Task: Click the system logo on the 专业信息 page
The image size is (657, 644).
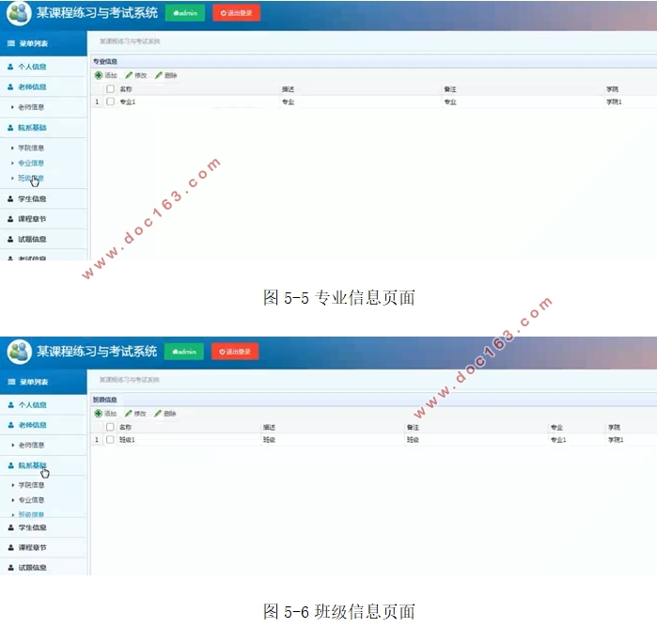Action: 19,13
